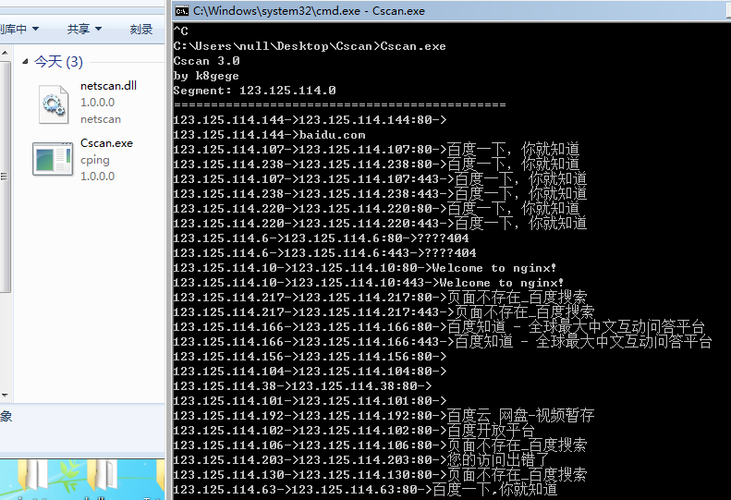This screenshot has height=500, width=731.
Task: Collapse the 今天 (3) group
Action: 25,62
